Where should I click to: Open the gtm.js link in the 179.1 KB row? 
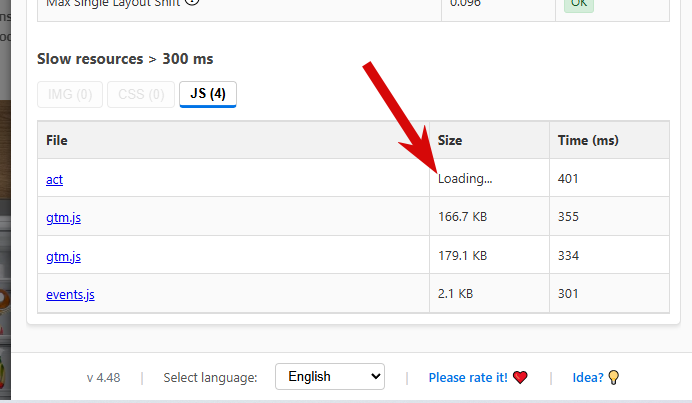(x=64, y=256)
